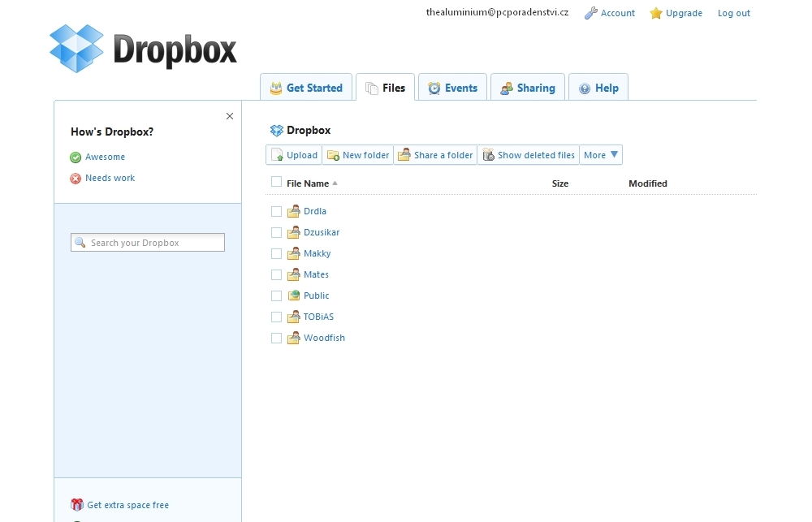Toggle the select-all checkbox by File Name
The width and height of the screenshot is (812, 522).
tap(277, 182)
